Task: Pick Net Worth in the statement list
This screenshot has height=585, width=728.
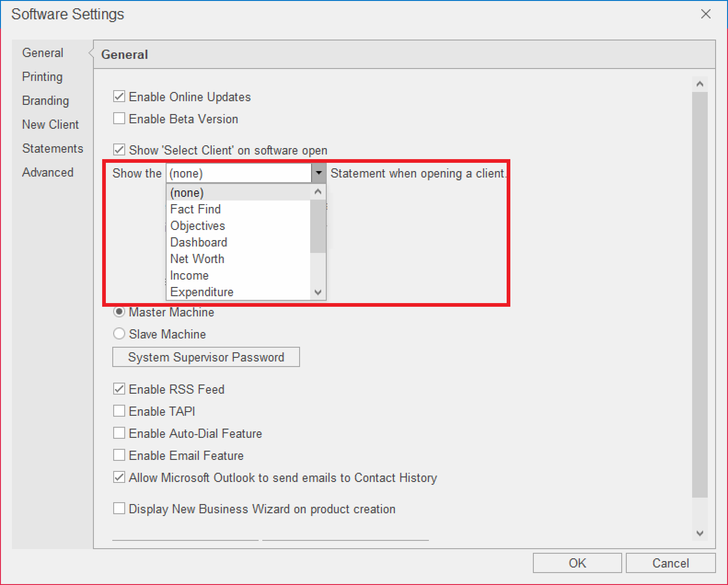Action: (197, 259)
